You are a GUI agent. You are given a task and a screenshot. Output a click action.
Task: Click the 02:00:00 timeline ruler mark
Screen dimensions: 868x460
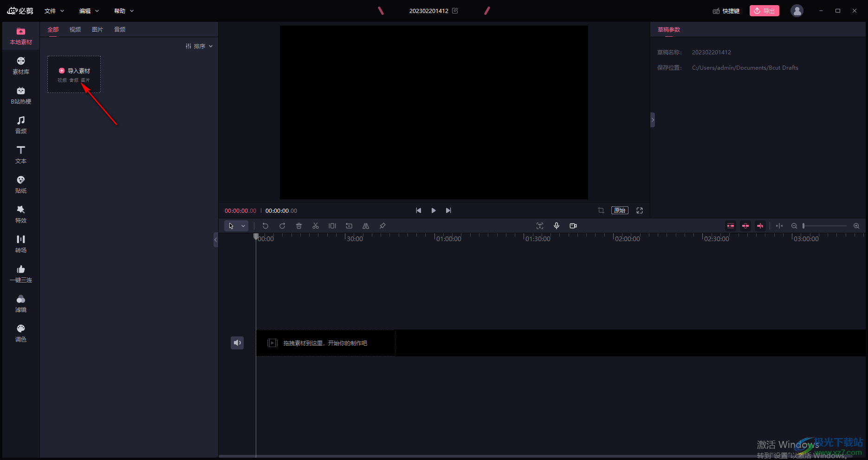point(627,239)
